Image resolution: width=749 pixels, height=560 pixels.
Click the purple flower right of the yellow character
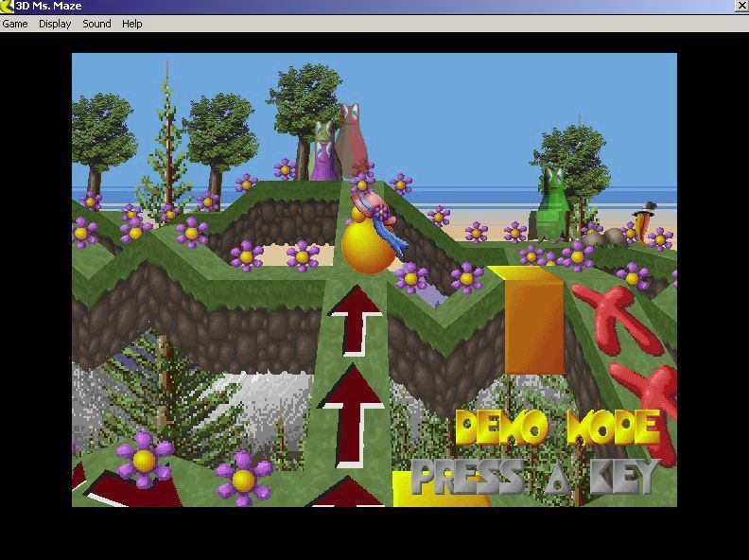pos(411,277)
